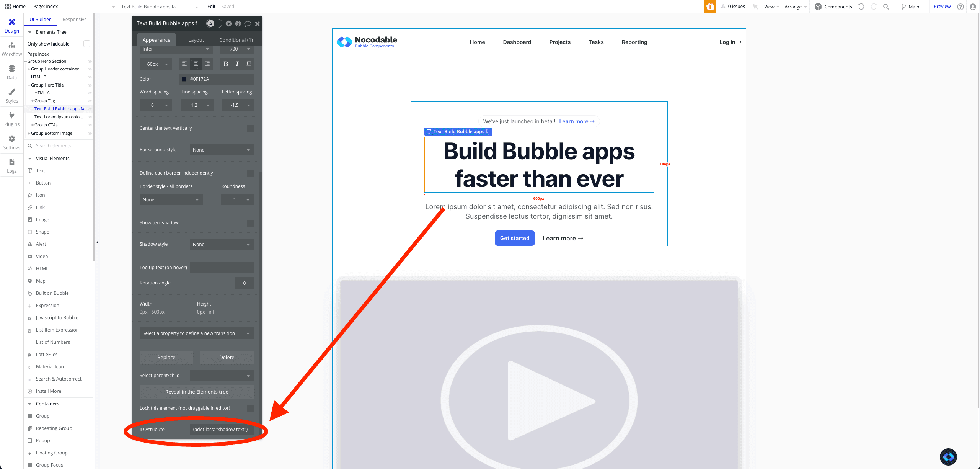Open the new transition property dropdown
Image resolution: width=980 pixels, height=469 pixels.
pos(197,333)
